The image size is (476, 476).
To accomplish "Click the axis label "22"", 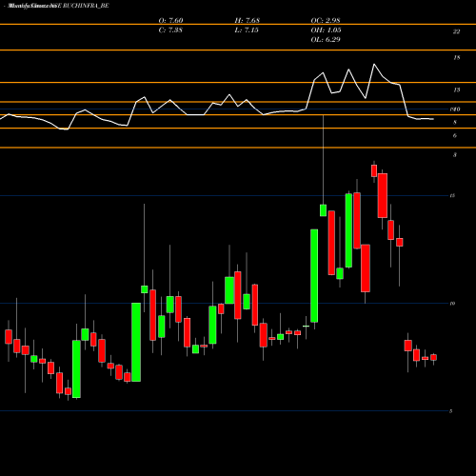I will click(456, 31).
